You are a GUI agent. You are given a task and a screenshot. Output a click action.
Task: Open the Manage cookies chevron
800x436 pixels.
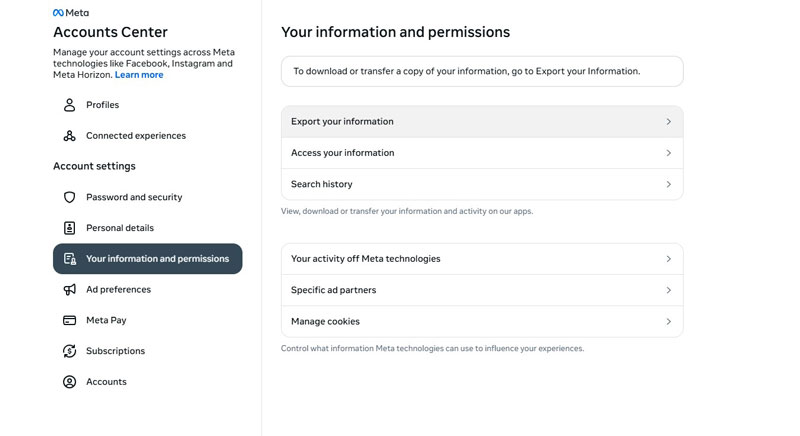pos(668,322)
